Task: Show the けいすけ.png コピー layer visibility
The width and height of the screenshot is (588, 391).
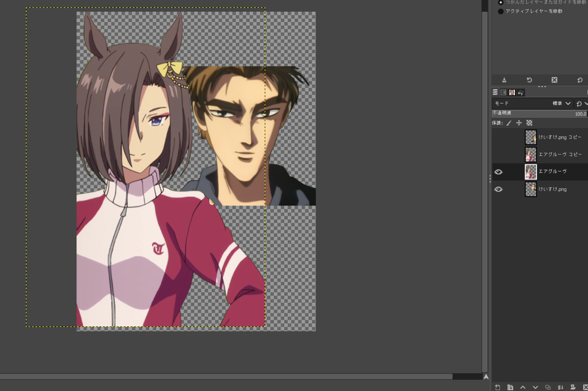Action: point(498,137)
